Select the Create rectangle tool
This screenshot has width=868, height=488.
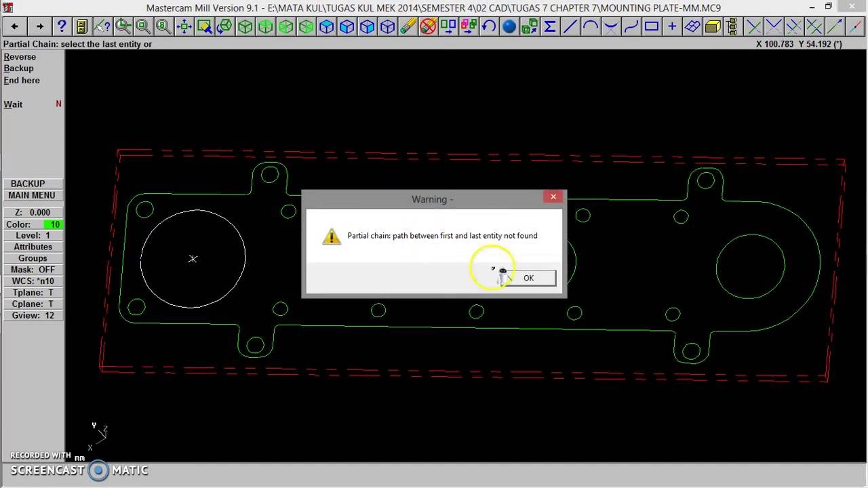(x=652, y=26)
